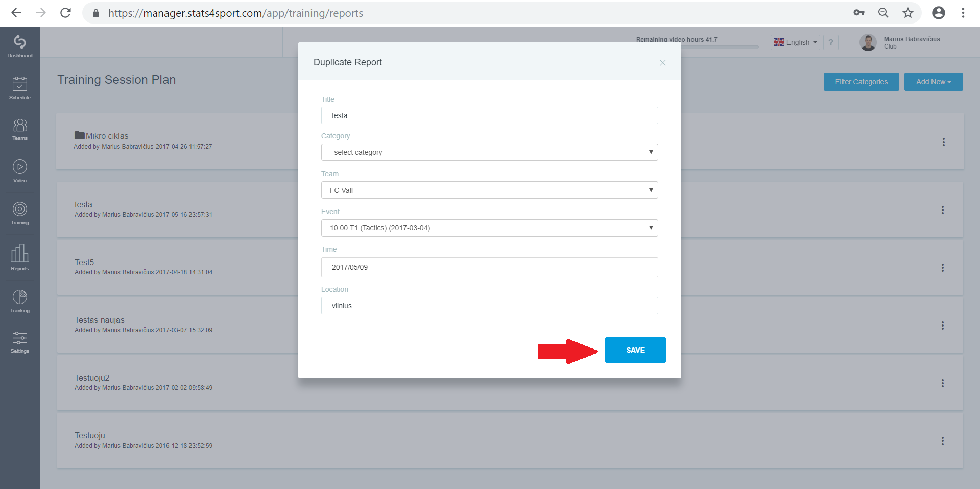
Task: Click user name Marius Babravičius in header
Action: coord(912,39)
